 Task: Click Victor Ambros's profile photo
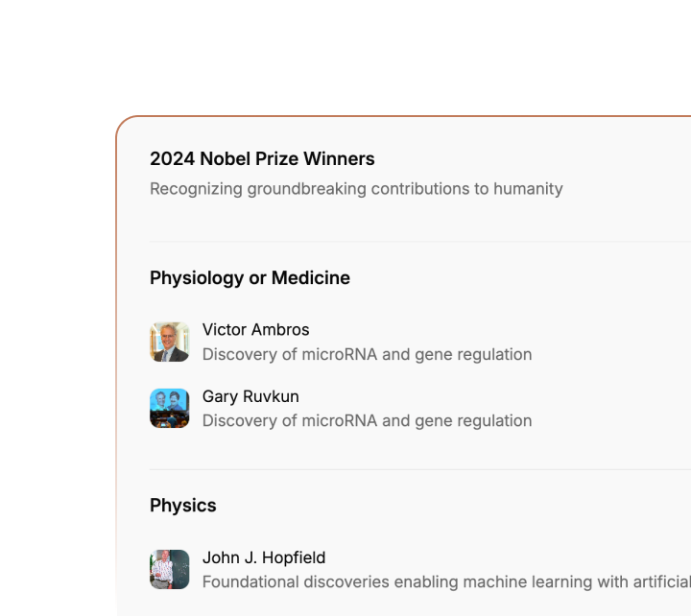169,342
